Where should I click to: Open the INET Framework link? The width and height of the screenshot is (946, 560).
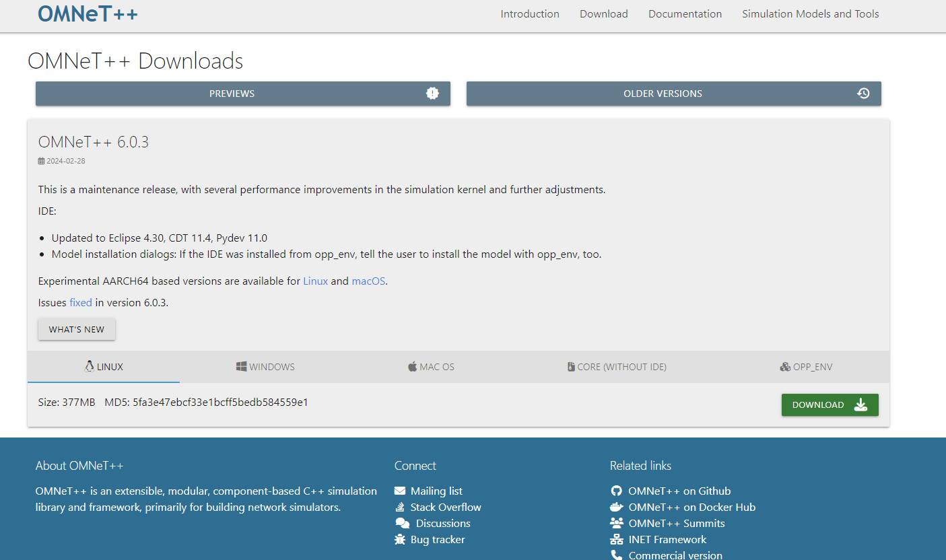coord(667,540)
